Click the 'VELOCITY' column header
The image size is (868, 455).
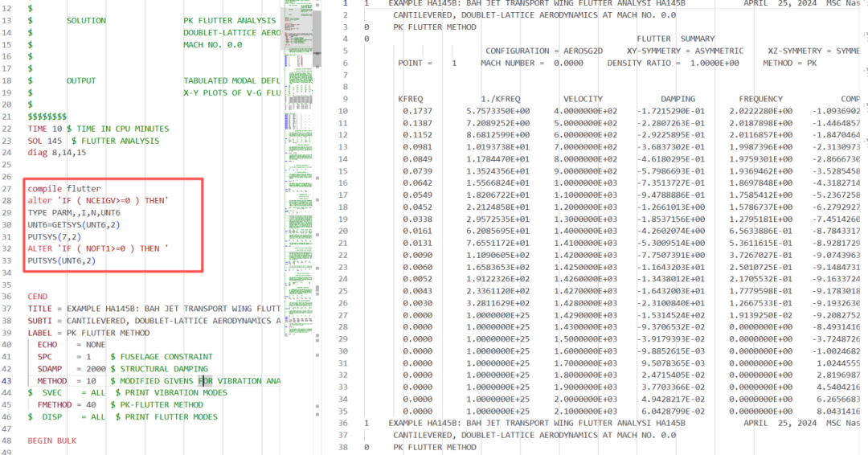(x=583, y=99)
